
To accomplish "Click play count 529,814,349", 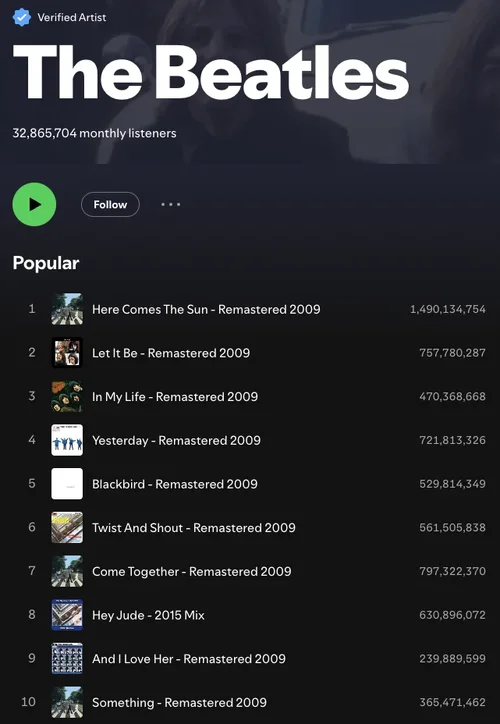I will tap(452, 484).
